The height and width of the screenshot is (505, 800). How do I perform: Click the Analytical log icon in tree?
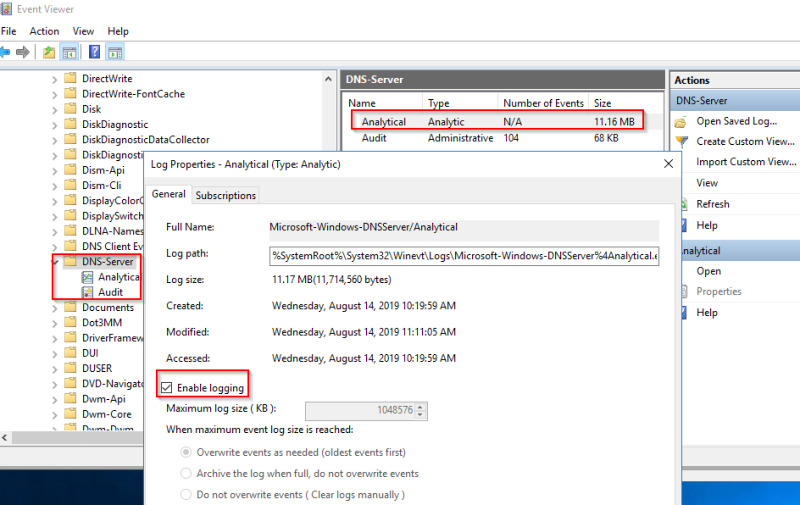point(88,277)
